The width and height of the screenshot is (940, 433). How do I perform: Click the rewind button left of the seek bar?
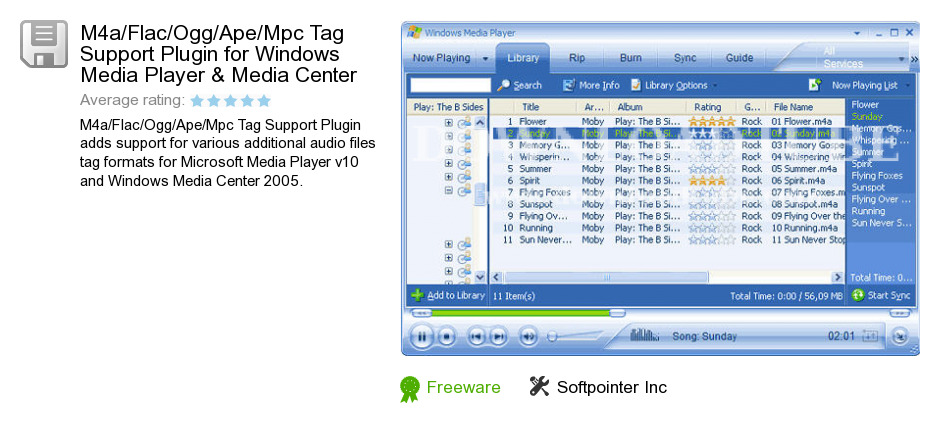pyautogui.click(x=421, y=313)
